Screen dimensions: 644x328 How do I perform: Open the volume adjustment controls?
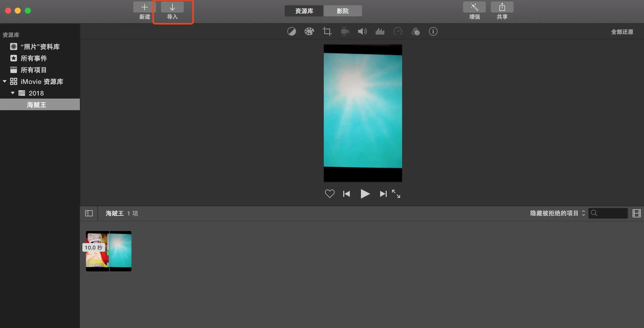(362, 32)
